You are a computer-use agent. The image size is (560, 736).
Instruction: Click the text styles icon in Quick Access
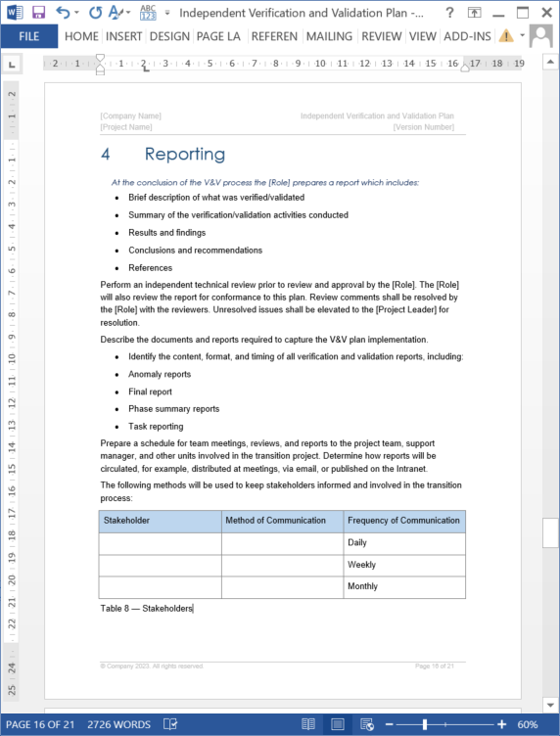click(x=116, y=13)
